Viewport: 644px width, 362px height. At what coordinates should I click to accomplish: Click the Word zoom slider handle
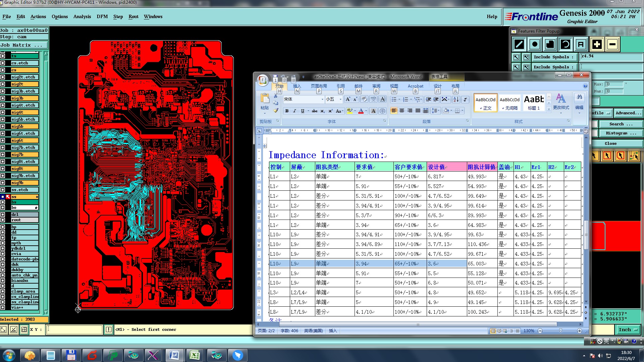(x=560, y=331)
